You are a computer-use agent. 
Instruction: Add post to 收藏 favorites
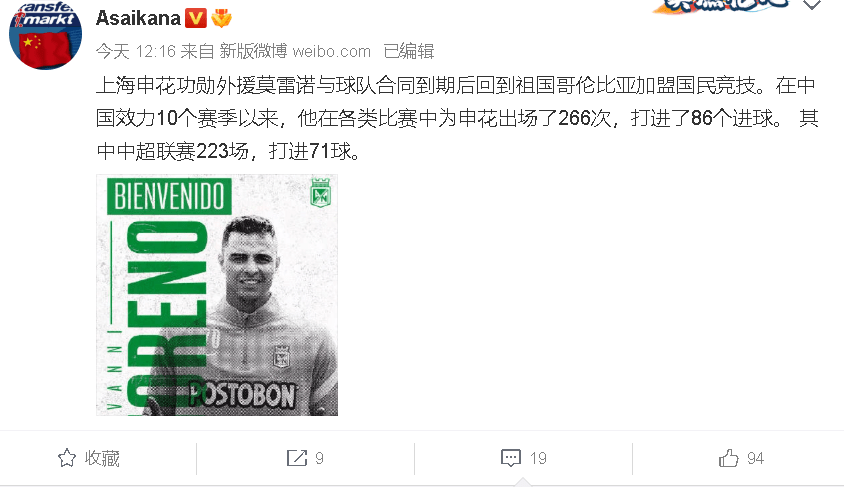coord(89,458)
